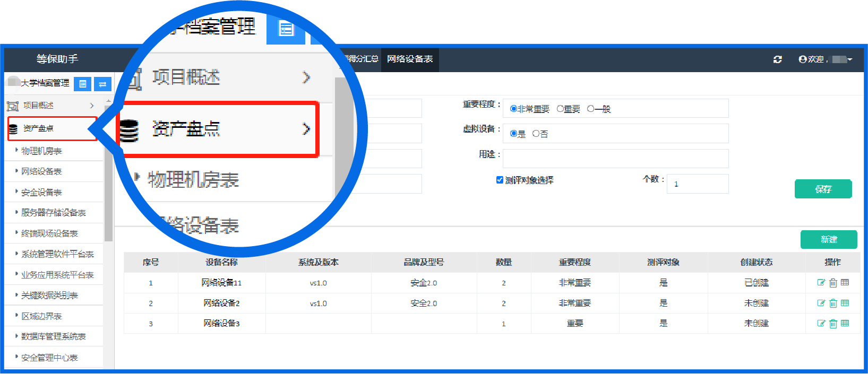Click vs1.0 cell in 网络设备2 row

click(x=319, y=303)
